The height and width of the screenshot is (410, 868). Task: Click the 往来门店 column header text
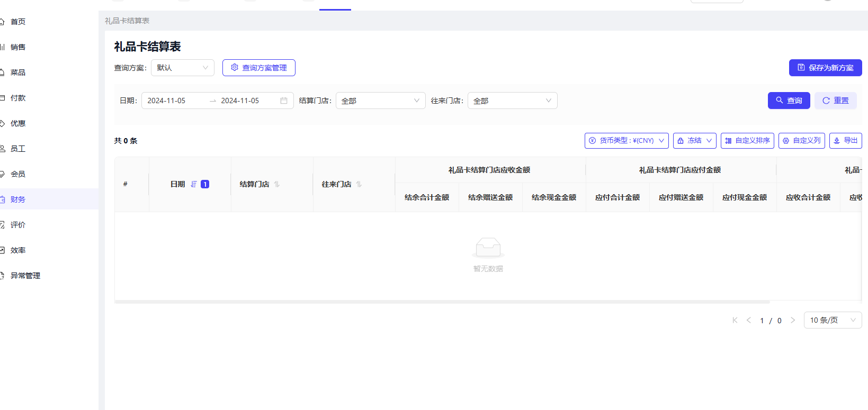(x=336, y=184)
